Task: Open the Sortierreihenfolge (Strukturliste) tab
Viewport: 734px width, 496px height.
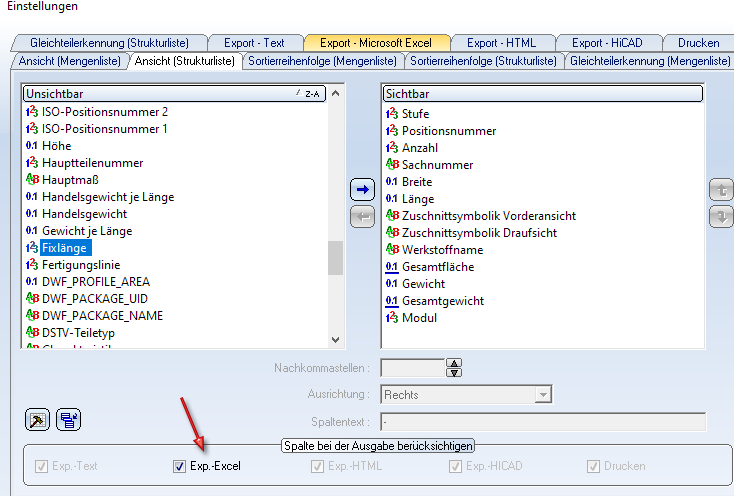Action: [x=484, y=61]
